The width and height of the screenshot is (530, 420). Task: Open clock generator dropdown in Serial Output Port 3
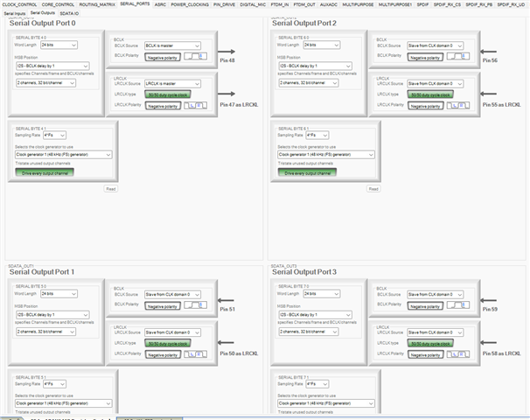pos(326,403)
